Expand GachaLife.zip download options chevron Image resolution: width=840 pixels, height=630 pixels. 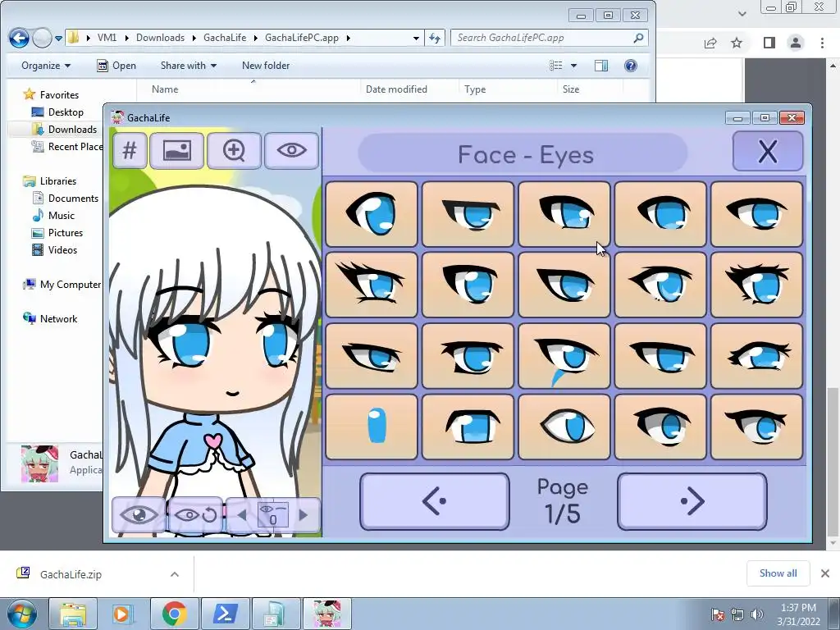[x=175, y=574]
